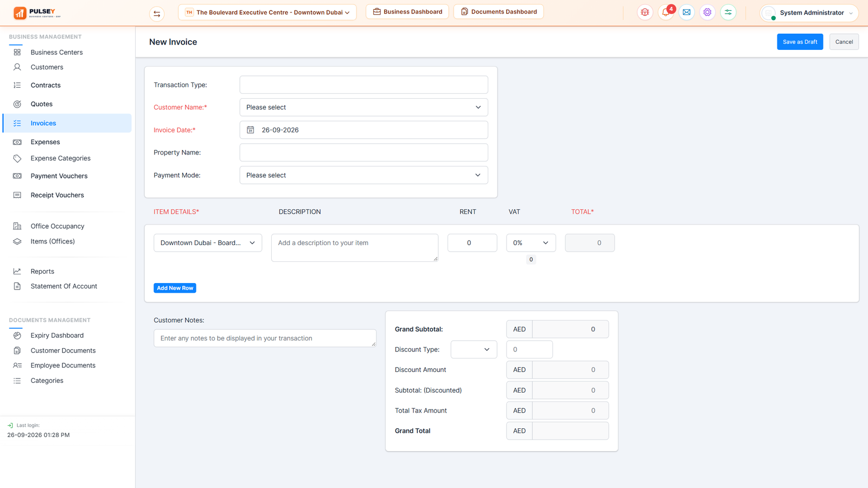Click the Statement Of Account sidebar item
The width and height of the screenshot is (868, 488).
pos(64,286)
